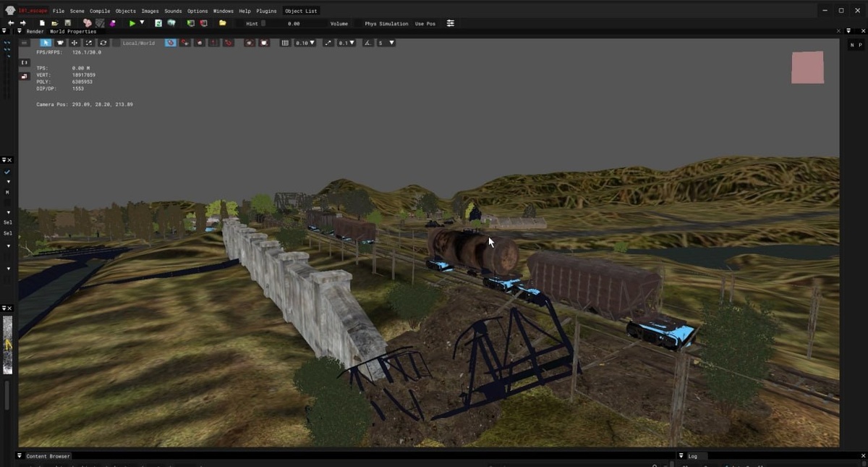
Task: Toggle the Local/World checkbox
Action: point(116,43)
